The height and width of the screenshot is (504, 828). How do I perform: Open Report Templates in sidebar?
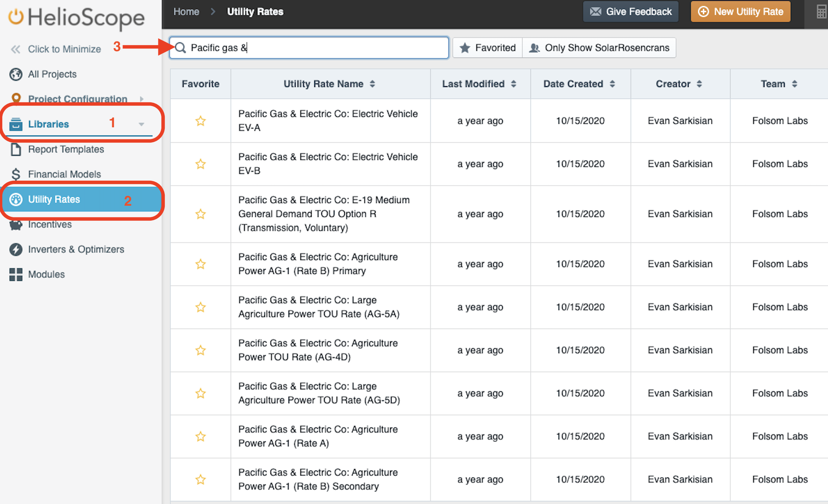[x=66, y=149]
